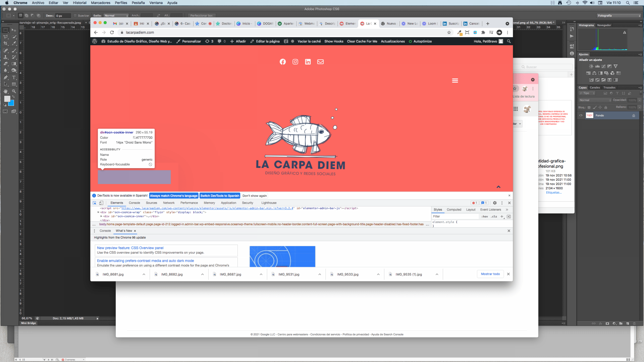Screen dimensions: 644x362
Task: Select the Crop tool in Photoshop
Action: click(x=6, y=44)
